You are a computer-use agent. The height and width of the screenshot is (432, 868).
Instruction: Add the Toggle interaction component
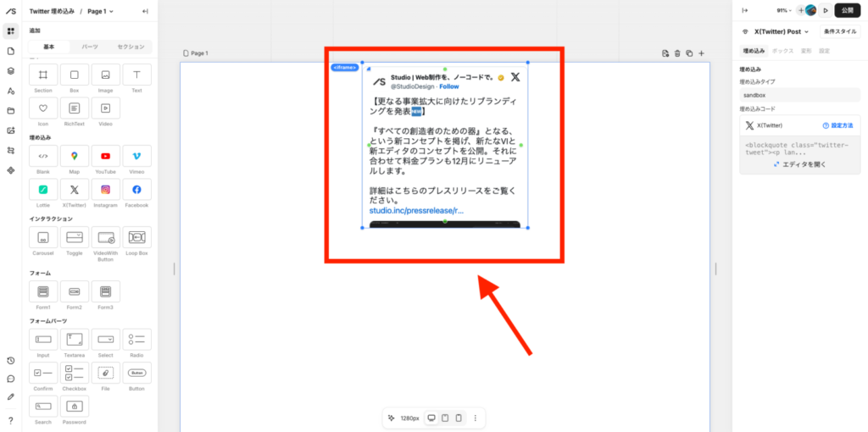click(75, 238)
